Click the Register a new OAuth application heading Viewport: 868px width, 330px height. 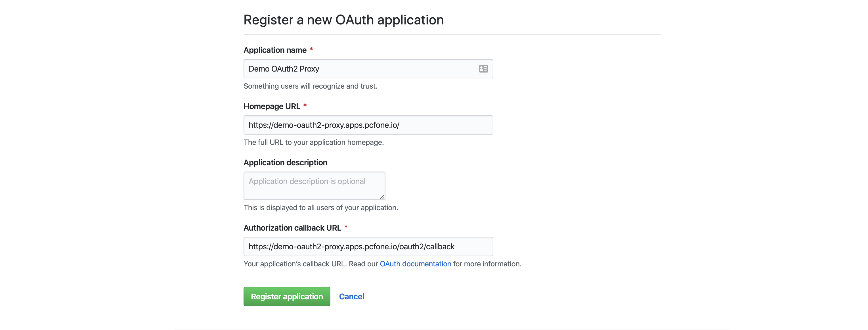pos(343,20)
